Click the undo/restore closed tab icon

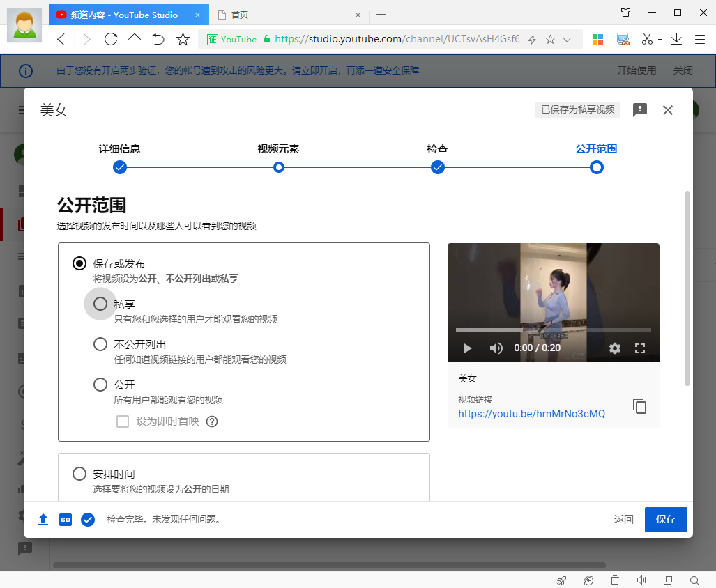pos(158,39)
